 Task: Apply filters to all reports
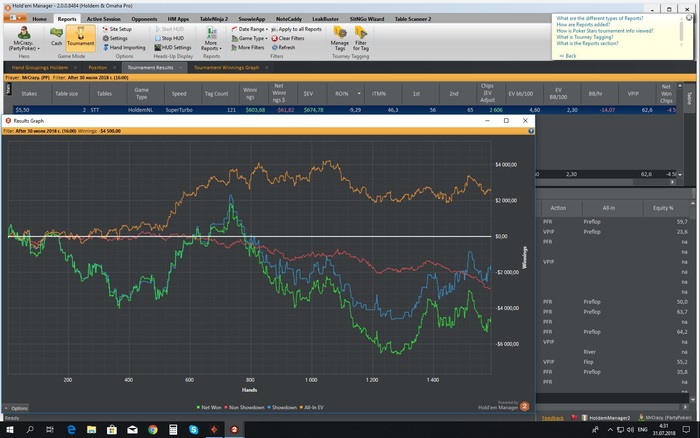pyautogui.click(x=296, y=29)
